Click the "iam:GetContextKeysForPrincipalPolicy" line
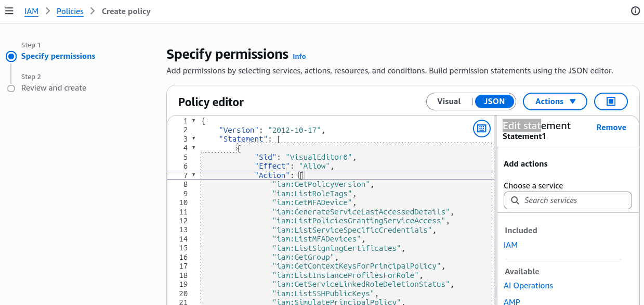The height and width of the screenshot is (305, 644). click(358, 266)
